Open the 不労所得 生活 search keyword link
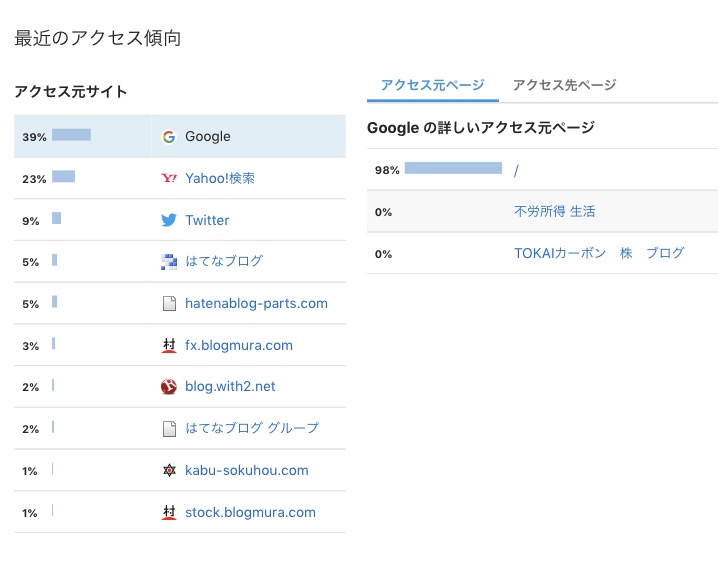Image resolution: width=718 pixels, height=572 pixels. (555, 212)
